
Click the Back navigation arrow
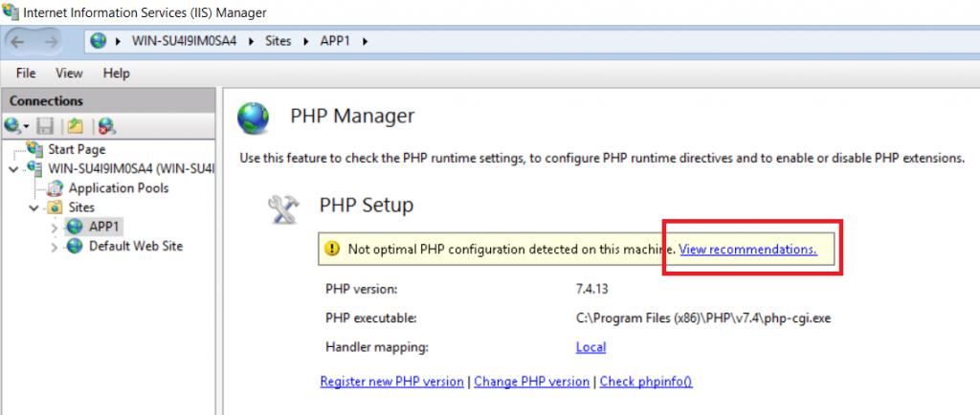[x=17, y=42]
